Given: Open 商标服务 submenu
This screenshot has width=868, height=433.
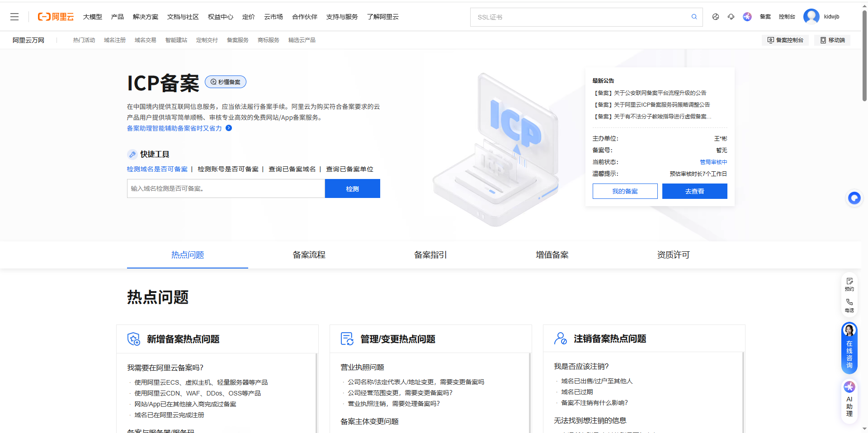Looking at the screenshot, I should click(x=269, y=40).
